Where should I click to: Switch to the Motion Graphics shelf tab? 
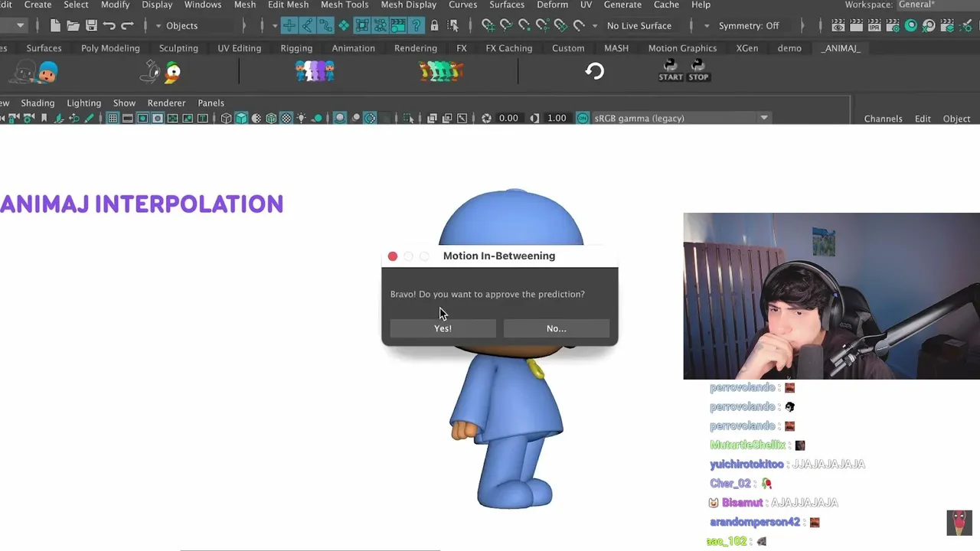click(682, 48)
